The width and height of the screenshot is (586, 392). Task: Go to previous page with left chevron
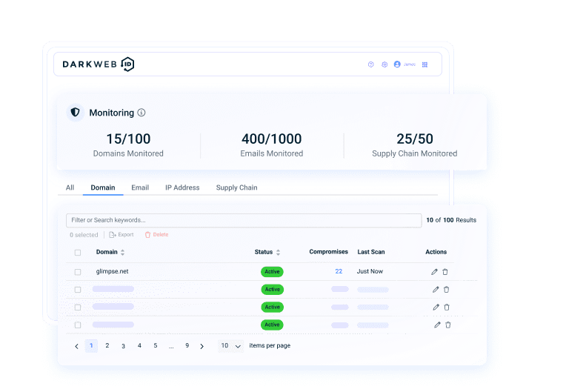(76, 346)
